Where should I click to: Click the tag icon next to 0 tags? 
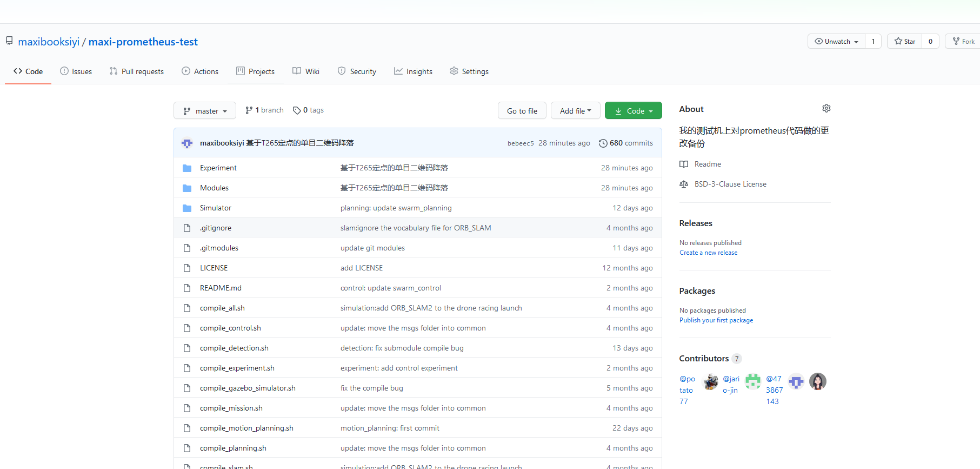(x=297, y=110)
